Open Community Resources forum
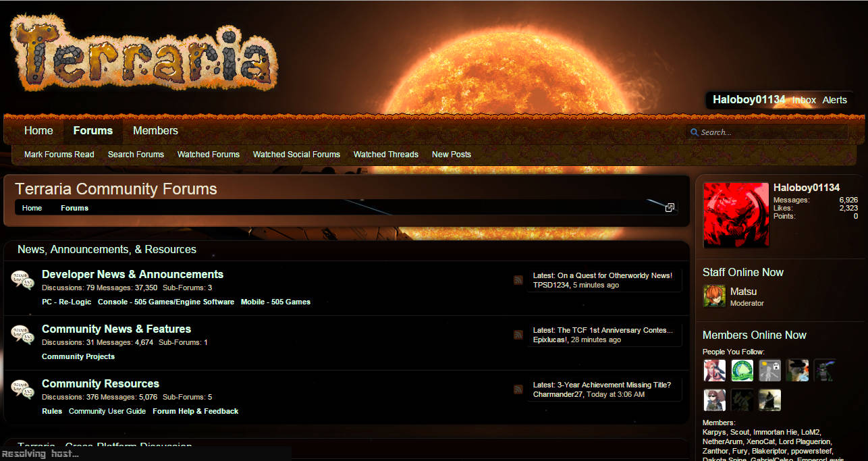 [x=101, y=384]
